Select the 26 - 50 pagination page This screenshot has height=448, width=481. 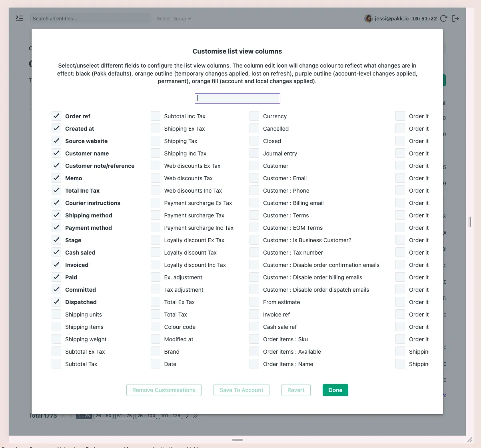coord(104,416)
